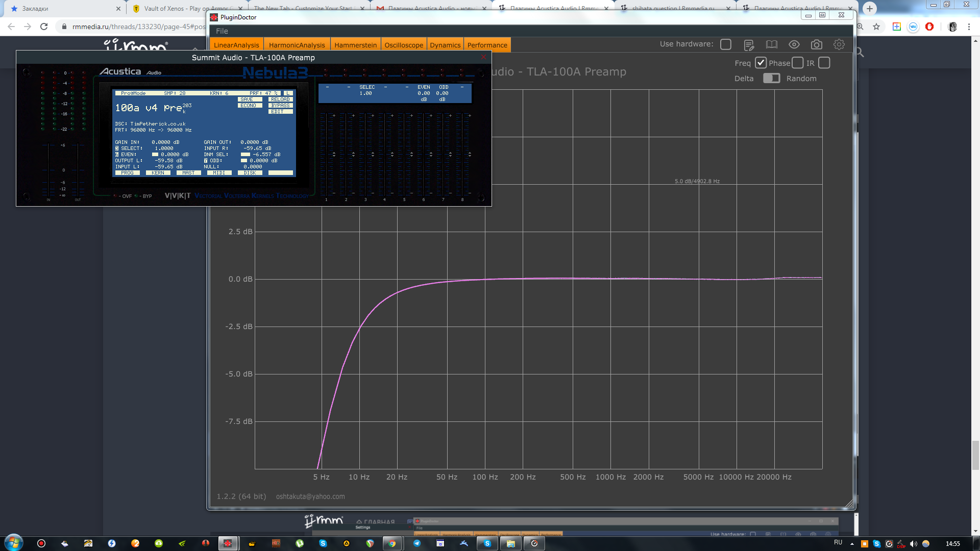Switch to the Dynamics tab
The image size is (980, 551).
[x=445, y=45]
